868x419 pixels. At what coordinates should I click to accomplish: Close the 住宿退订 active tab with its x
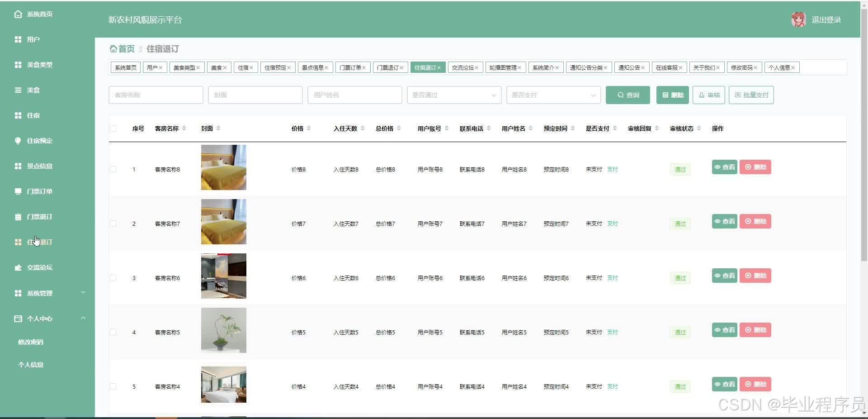click(x=439, y=68)
